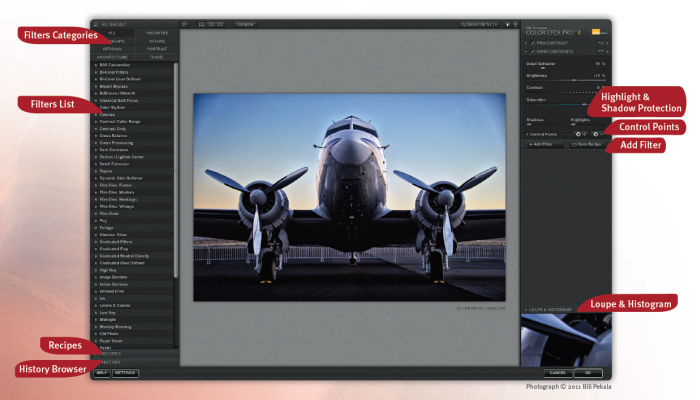Select the split preview view icon

(x=211, y=25)
